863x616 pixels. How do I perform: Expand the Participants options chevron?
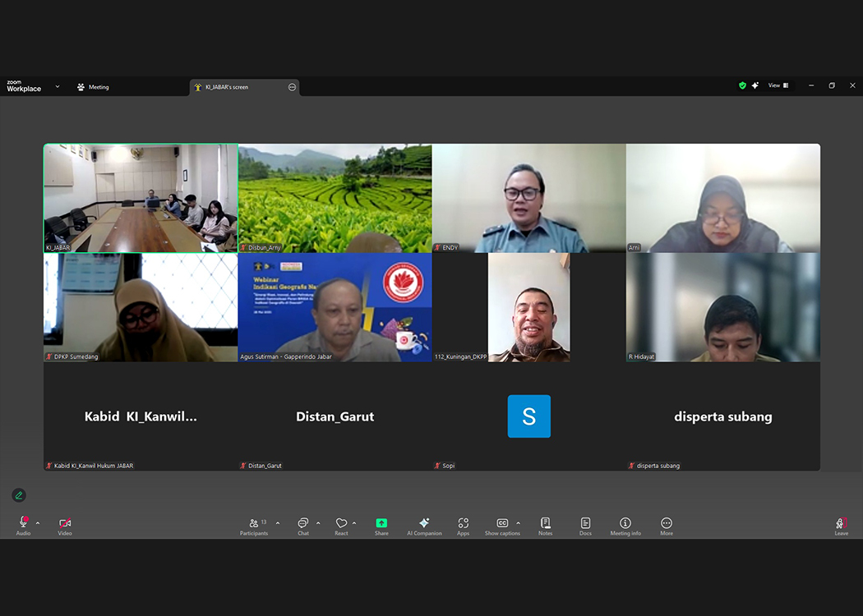click(x=278, y=523)
